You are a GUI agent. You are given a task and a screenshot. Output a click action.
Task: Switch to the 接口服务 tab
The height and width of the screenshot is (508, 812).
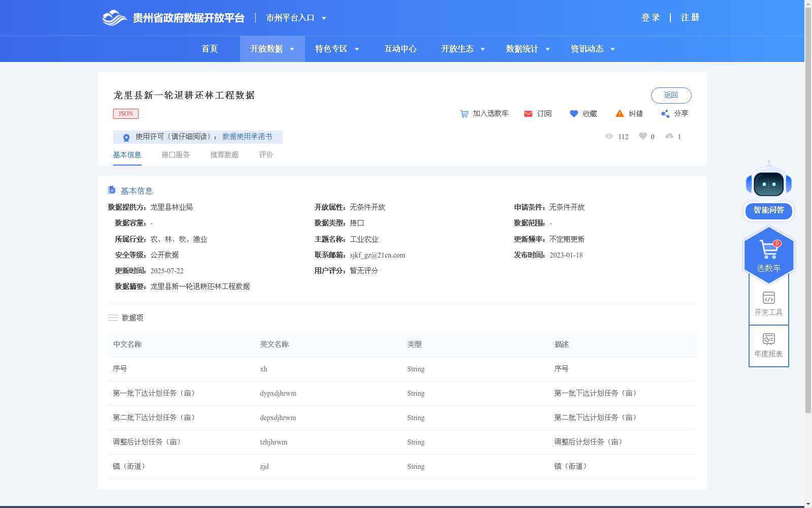coord(176,155)
